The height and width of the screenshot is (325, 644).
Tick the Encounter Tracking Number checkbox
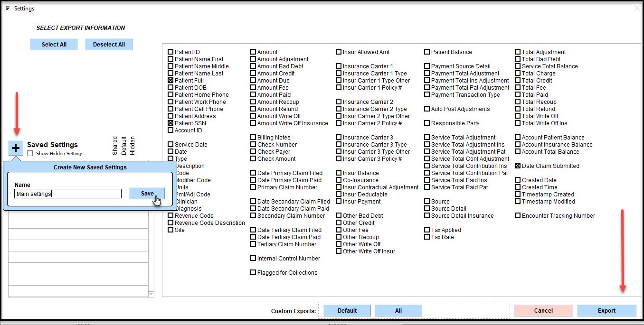[518, 216]
